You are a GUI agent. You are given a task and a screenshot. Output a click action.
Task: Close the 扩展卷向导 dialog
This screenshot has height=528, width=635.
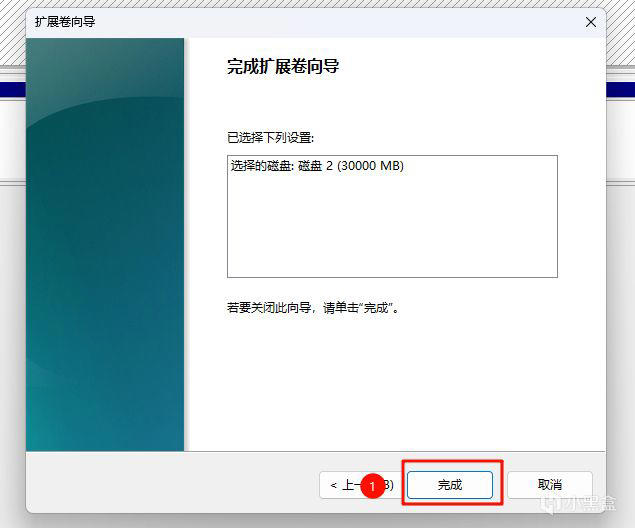(x=590, y=22)
